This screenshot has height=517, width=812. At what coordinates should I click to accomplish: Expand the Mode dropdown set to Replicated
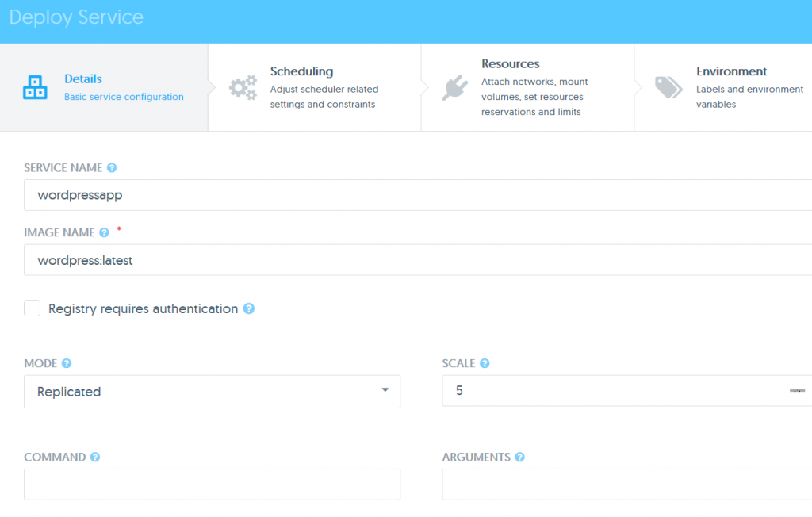(x=213, y=391)
